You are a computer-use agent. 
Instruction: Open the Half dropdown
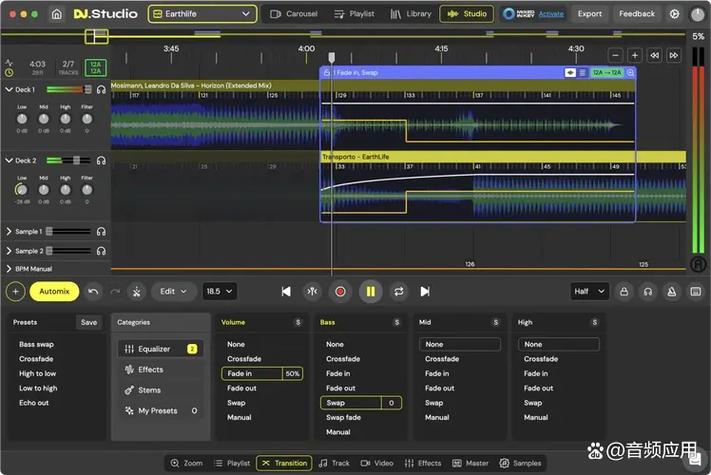589,291
